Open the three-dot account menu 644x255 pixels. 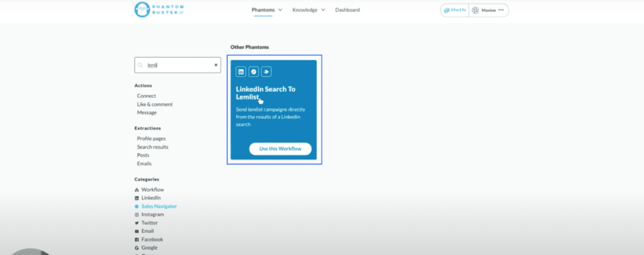[501, 10]
